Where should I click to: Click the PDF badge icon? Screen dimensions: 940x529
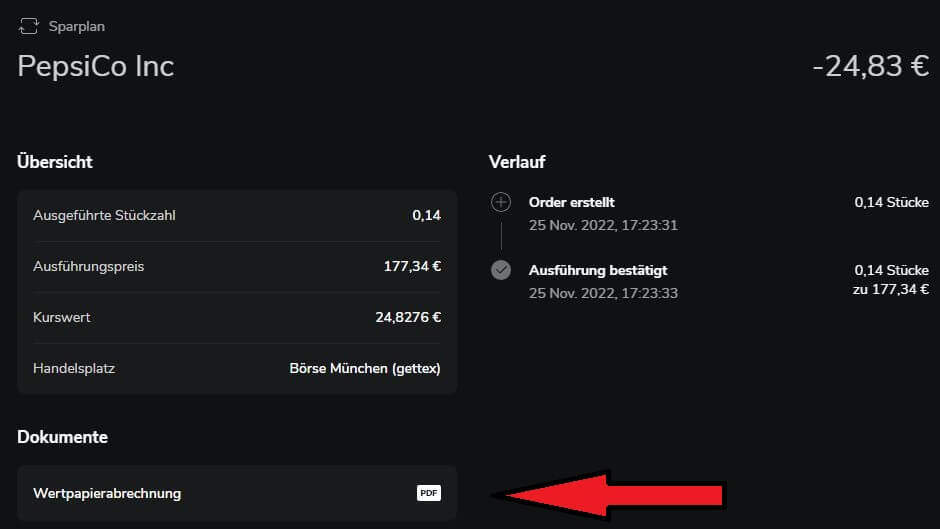(429, 493)
